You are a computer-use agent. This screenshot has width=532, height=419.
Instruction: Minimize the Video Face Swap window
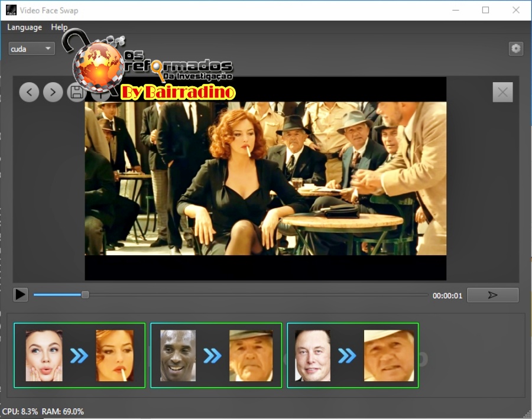(456, 10)
